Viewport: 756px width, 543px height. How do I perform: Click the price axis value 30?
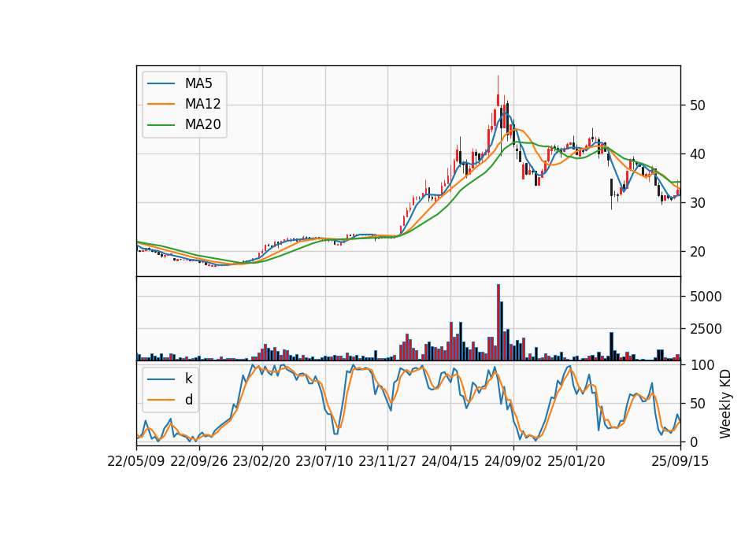pos(697,203)
